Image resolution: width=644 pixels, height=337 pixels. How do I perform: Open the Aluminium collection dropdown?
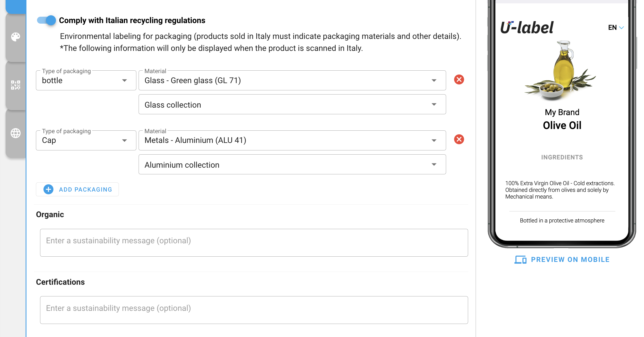pos(292,165)
